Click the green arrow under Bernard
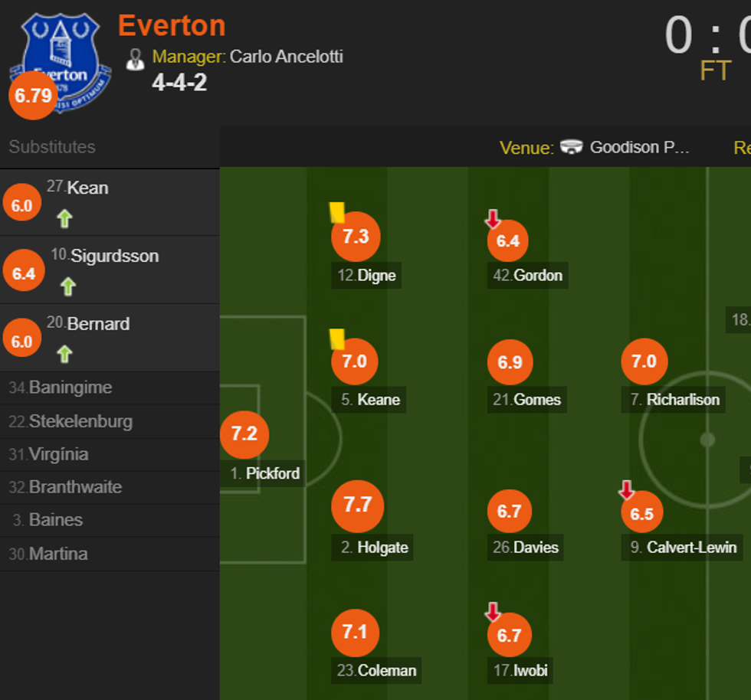Image resolution: width=751 pixels, height=700 pixels. (64, 354)
